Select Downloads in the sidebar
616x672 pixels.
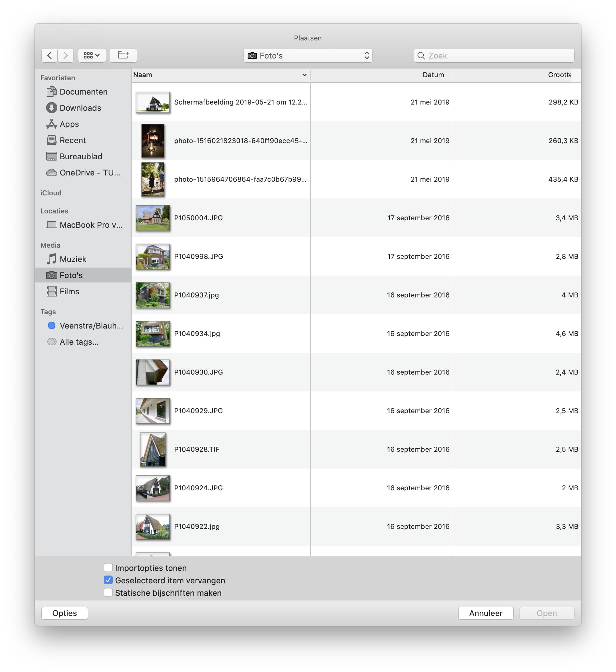[x=80, y=108]
